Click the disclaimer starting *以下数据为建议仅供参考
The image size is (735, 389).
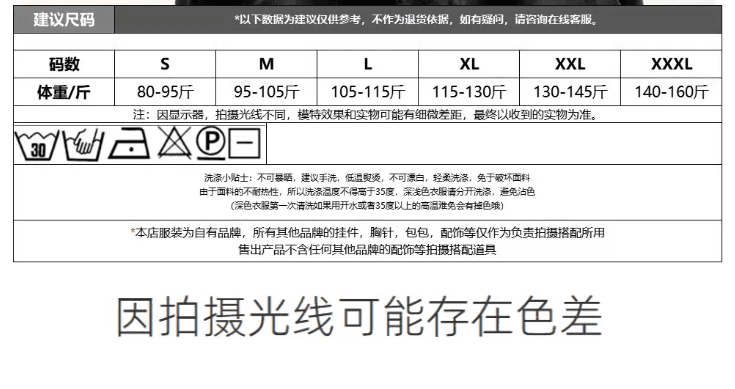416,20
